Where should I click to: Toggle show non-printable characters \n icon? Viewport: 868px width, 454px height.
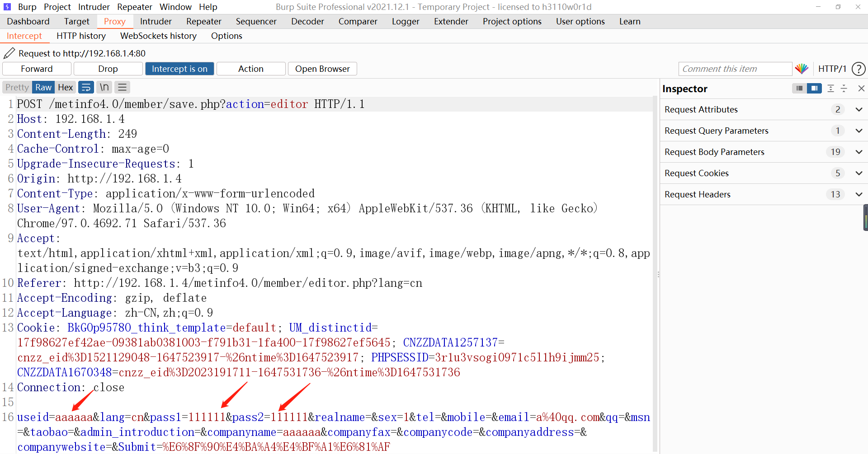coord(104,87)
